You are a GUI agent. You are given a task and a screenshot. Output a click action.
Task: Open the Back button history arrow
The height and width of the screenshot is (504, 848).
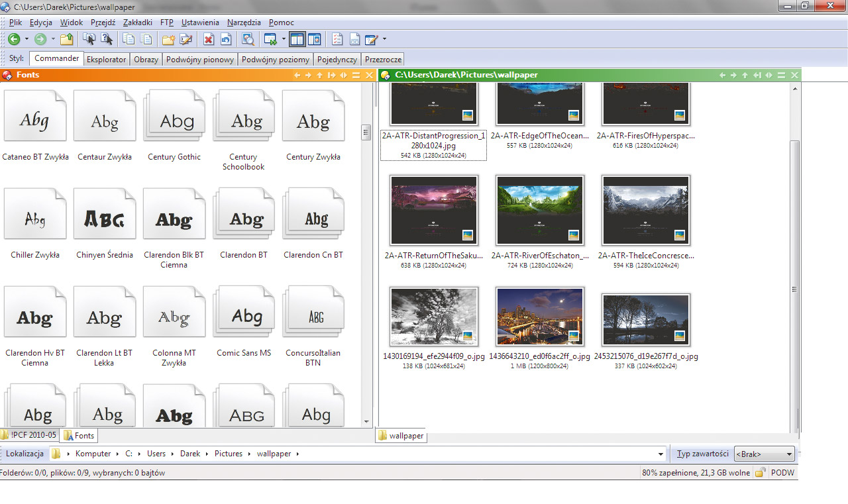[x=26, y=39]
